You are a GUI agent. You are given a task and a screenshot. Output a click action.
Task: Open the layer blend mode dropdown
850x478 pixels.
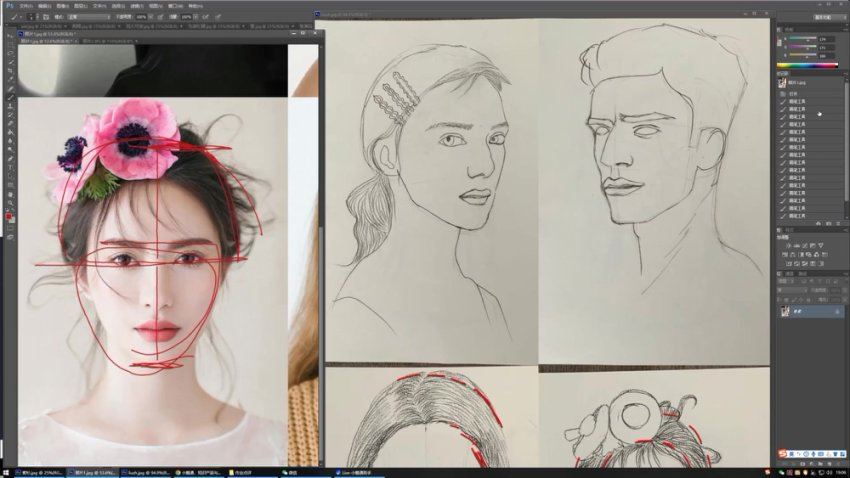click(x=792, y=290)
